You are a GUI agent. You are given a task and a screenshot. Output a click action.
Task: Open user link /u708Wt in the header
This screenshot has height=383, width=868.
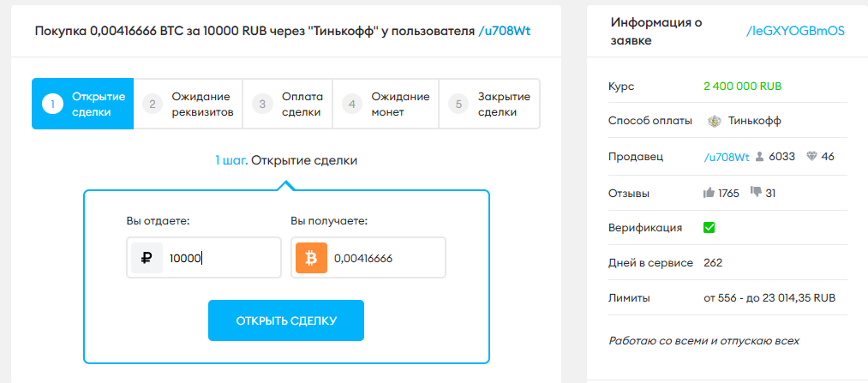[x=505, y=31]
